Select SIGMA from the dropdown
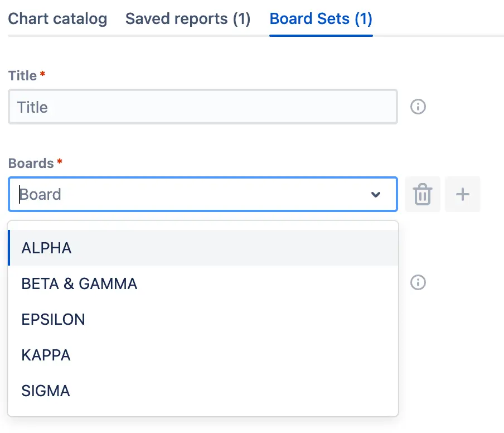This screenshot has height=433, width=504. pyautogui.click(x=203, y=391)
